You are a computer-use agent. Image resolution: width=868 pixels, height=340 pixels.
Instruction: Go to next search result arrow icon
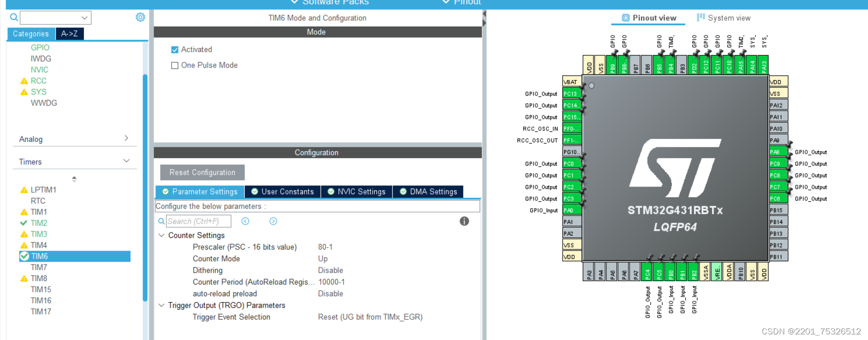click(x=273, y=221)
